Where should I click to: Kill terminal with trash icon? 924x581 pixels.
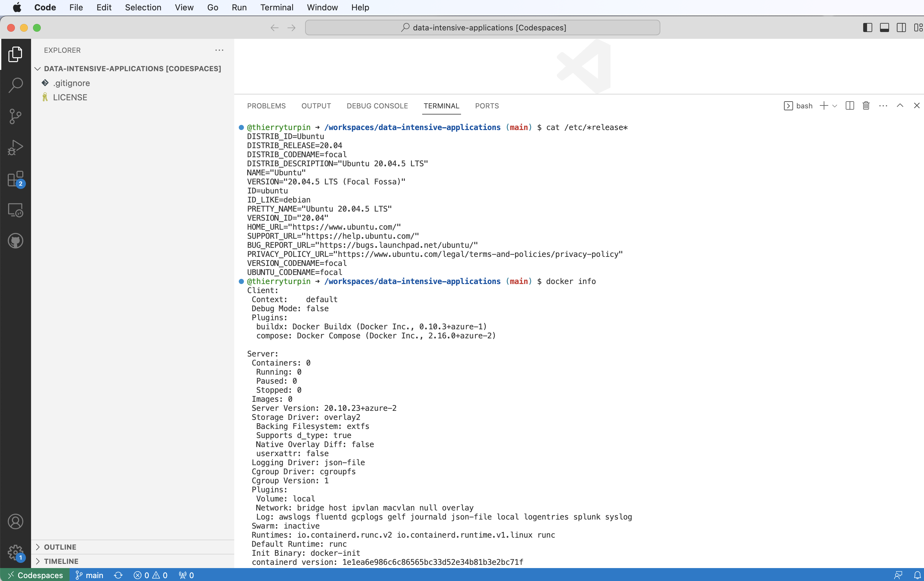pos(866,105)
